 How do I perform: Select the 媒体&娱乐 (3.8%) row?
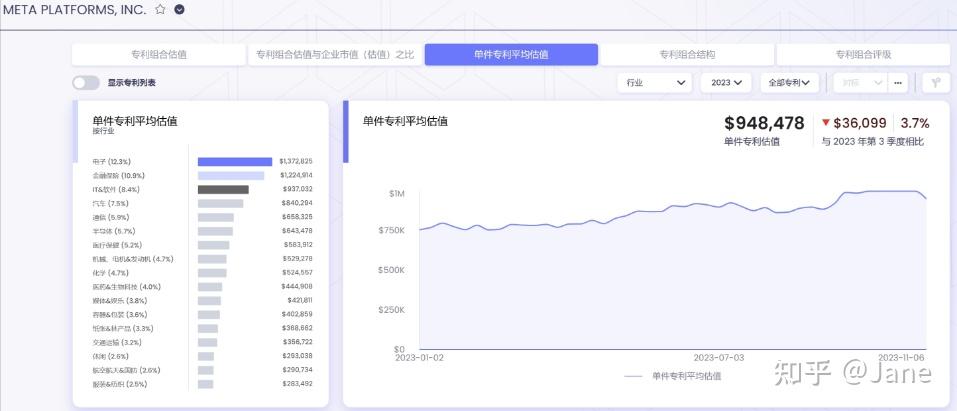pyautogui.click(x=203, y=300)
